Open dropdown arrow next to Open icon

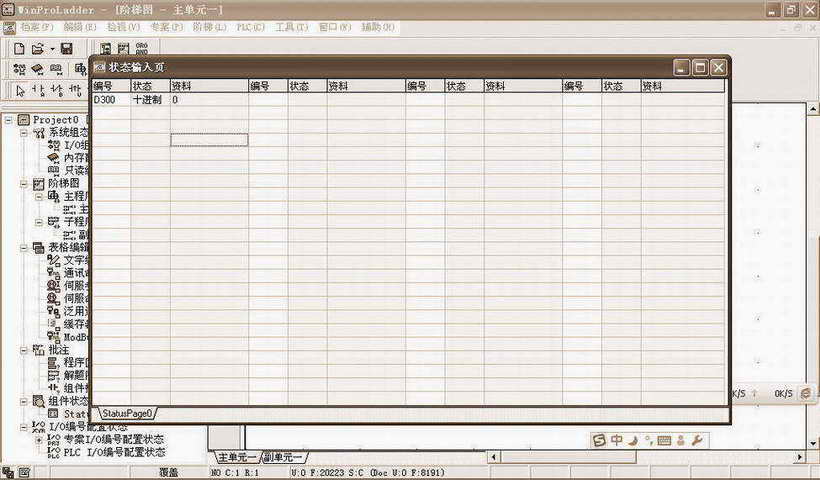click(51, 48)
